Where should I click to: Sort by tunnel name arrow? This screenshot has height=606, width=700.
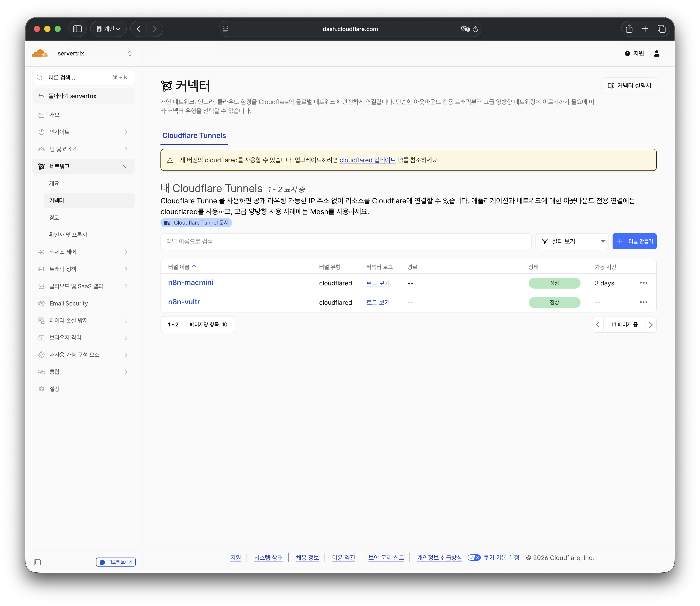coord(194,267)
